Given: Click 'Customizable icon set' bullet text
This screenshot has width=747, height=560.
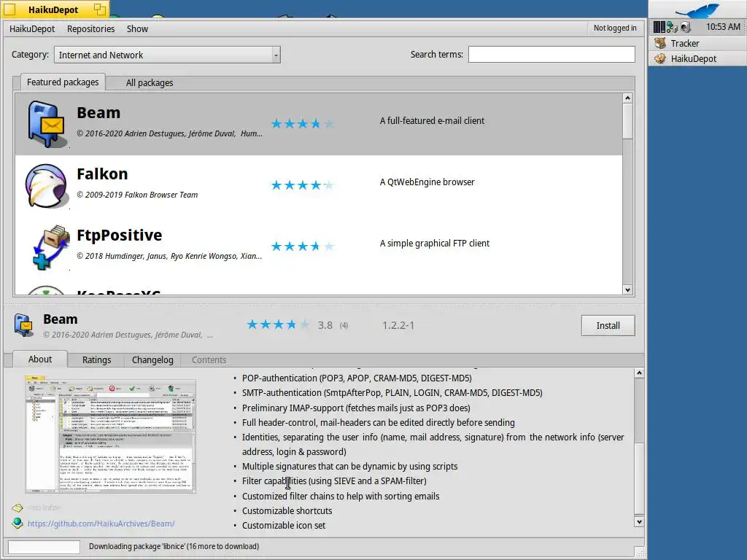Looking at the screenshot, I should click(x=284, y=525).
